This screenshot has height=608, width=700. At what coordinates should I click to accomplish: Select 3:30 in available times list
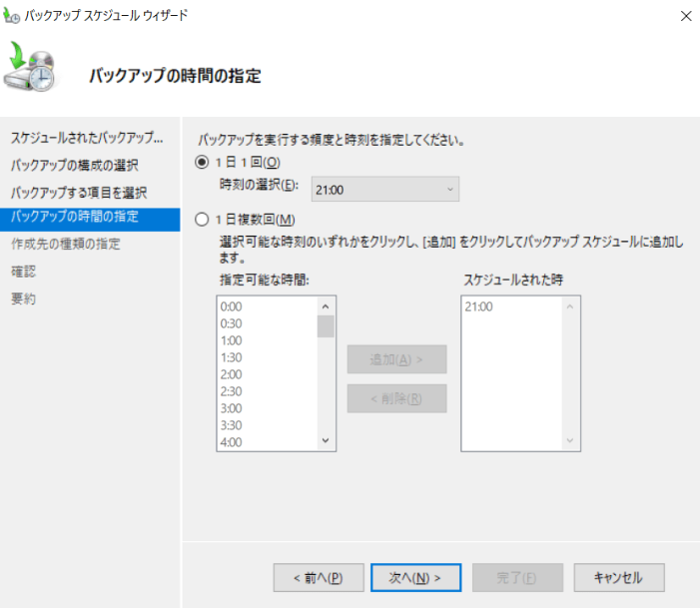[x=267, y=425]
